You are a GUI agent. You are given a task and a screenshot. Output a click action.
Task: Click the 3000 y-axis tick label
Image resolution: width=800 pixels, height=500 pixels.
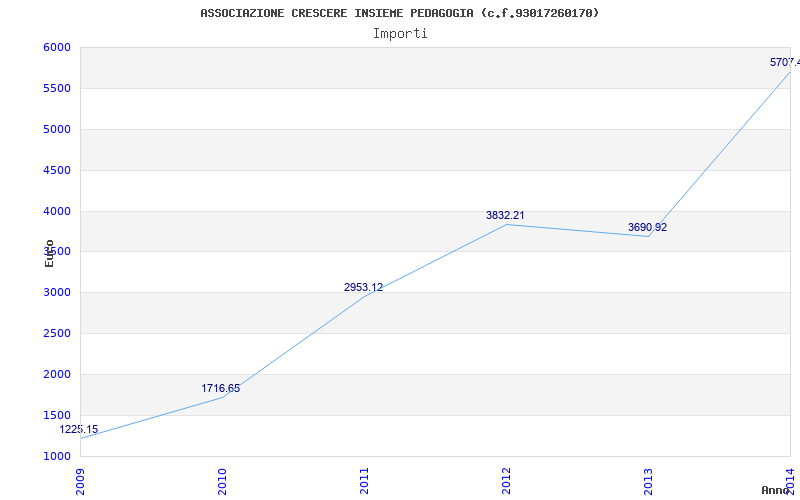[x=57, y=292]
